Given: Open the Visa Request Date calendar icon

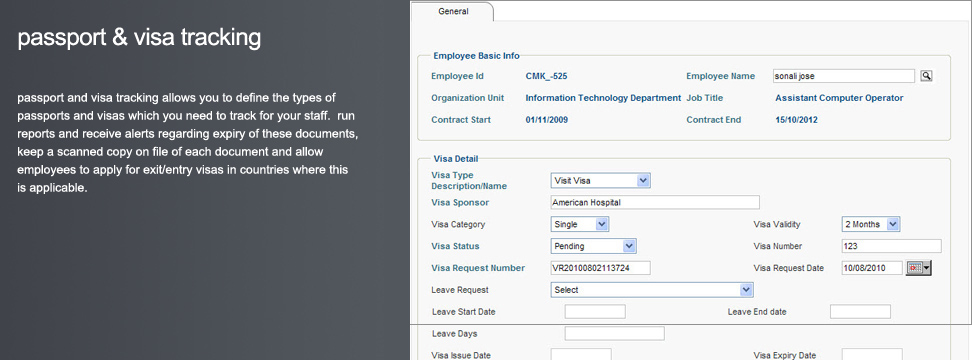Looking at the screenshot, I should (x=919, y=268).
